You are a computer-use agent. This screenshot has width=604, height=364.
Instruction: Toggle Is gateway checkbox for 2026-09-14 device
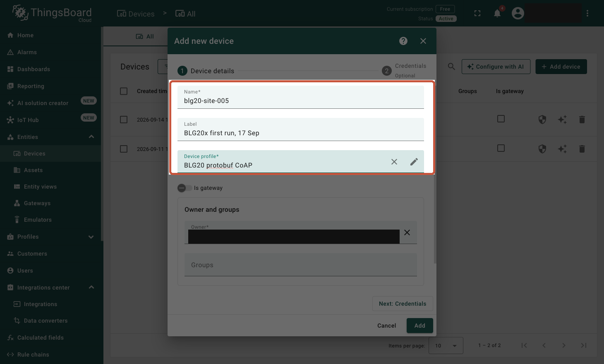[501, 119]
